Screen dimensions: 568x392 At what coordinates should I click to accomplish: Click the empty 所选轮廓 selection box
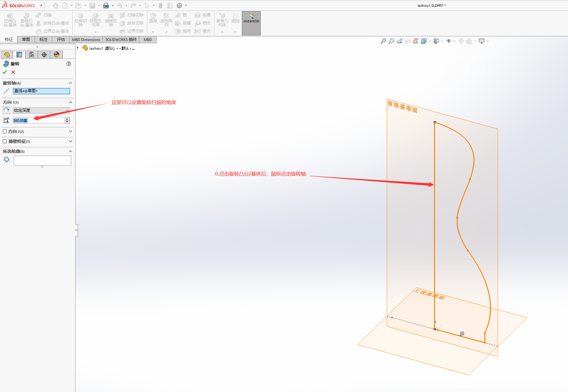click(42, 161)
